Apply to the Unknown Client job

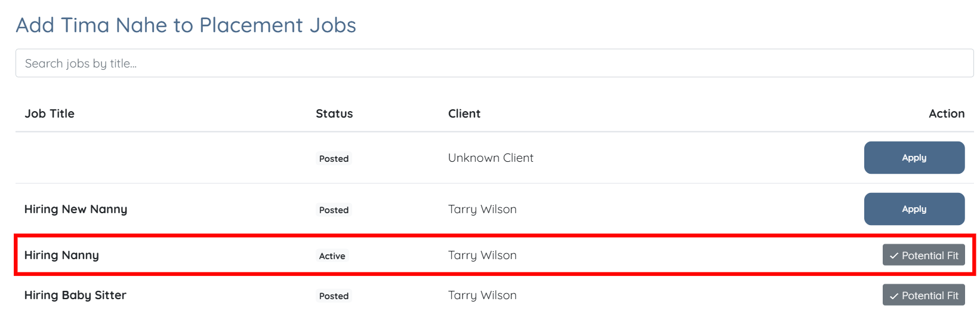(914, 158)
